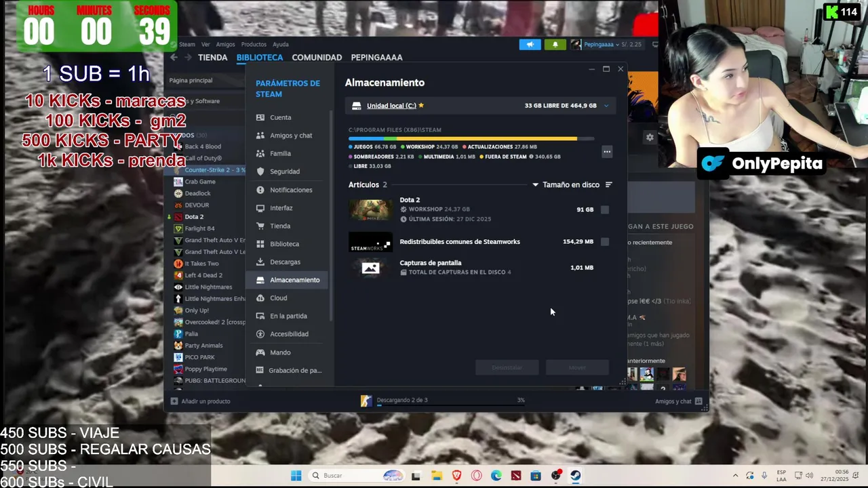Select Party Animals in library list
Viewport: 868px width, 488px height.
[203, 346]
